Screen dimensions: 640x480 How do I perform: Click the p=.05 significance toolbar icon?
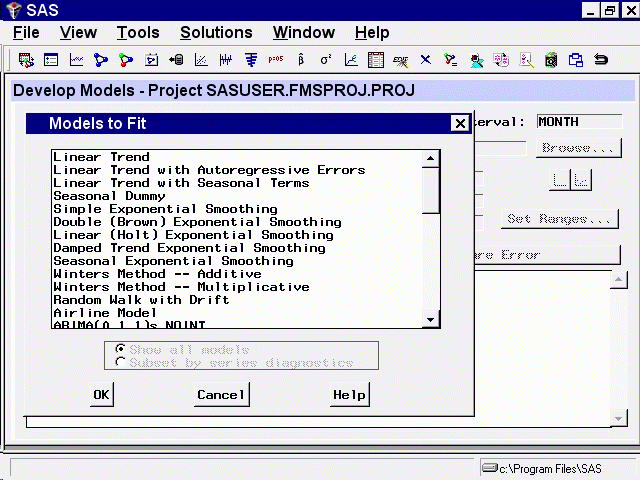[x=276, y=60]
